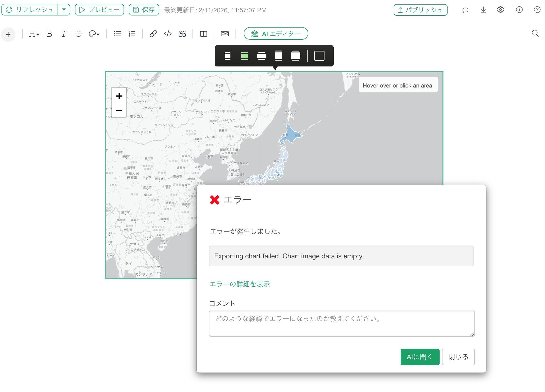Viewport: 545px width, 392px height.
Task: Click the bulleted list icon
Action: pyautogui.click(x=117, y=34)
